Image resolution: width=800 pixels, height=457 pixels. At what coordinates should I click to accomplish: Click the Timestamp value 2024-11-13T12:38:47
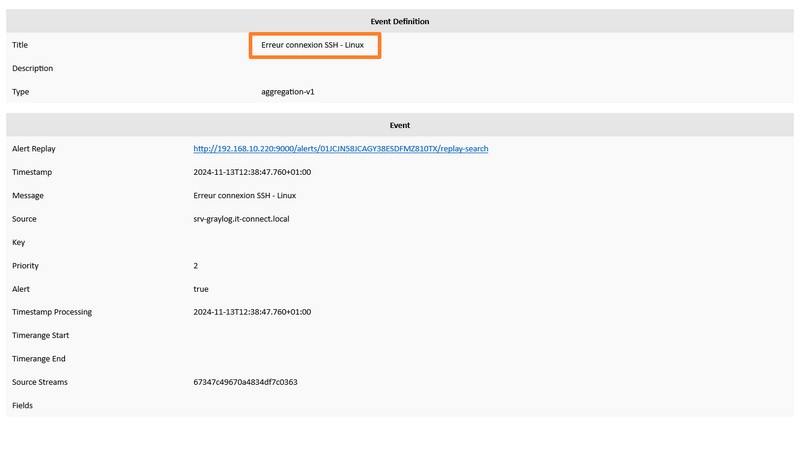tap(252, 172)
